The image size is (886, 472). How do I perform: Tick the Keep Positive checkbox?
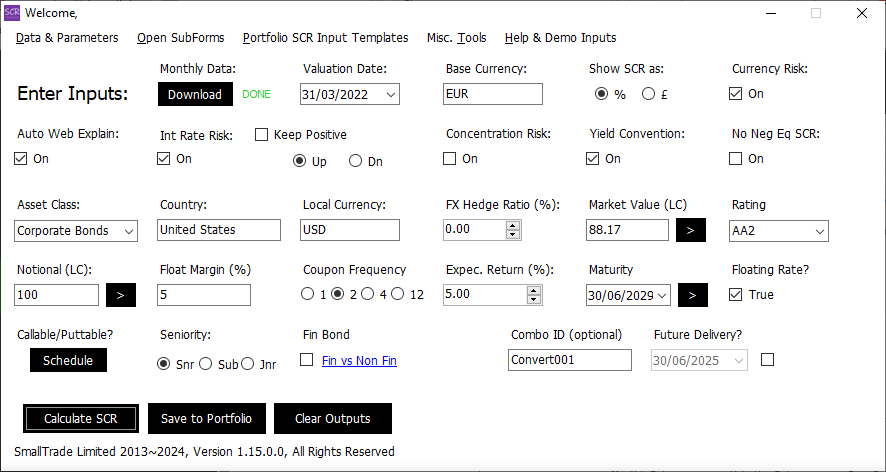[x=262, y=135]
